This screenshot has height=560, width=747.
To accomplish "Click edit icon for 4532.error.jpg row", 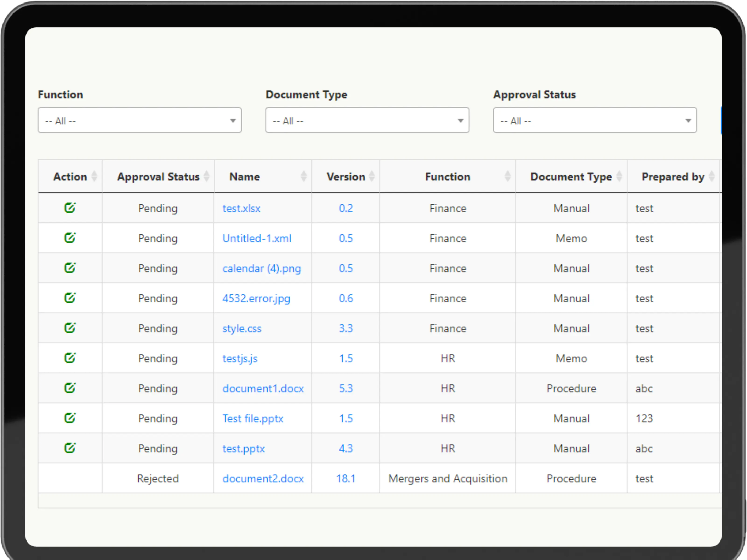I will [x=70, y=298].
